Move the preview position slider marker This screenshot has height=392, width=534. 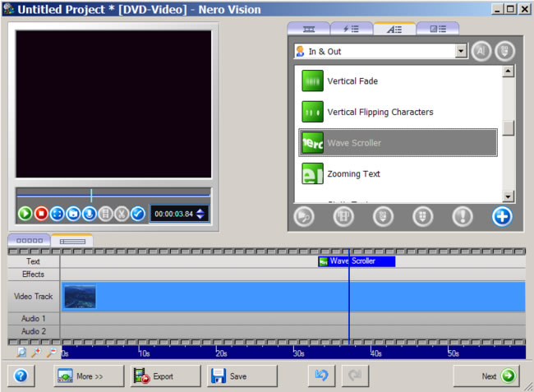pyautogui.click(x=91, y=196)
